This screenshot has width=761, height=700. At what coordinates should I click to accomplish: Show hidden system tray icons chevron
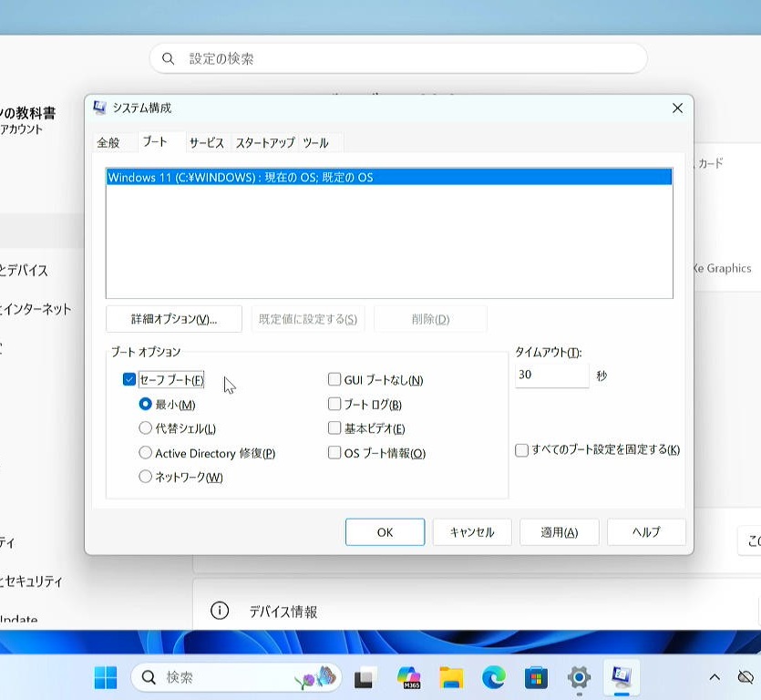pyautogui.click(x=715, y=677)
